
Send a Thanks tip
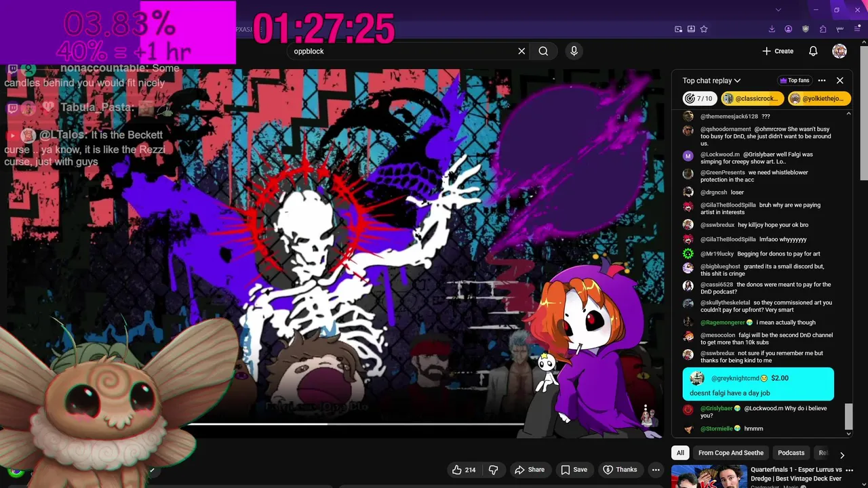[620, 470]
